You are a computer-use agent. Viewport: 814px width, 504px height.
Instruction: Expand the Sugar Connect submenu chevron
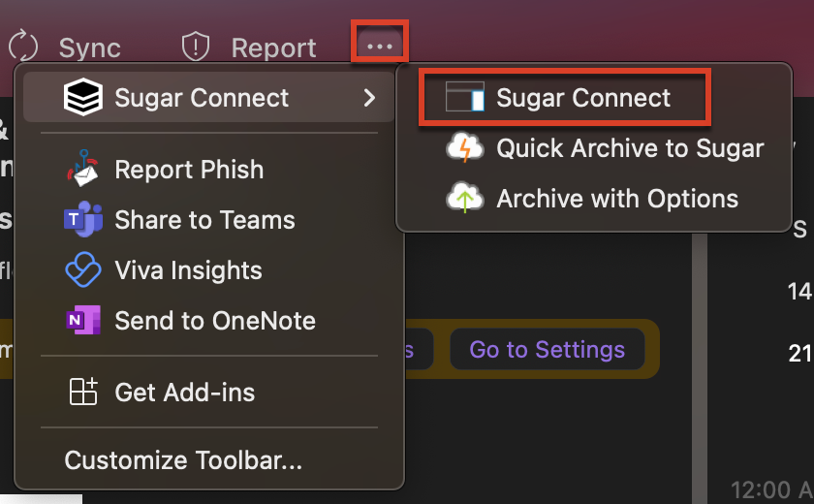(369, 98)
